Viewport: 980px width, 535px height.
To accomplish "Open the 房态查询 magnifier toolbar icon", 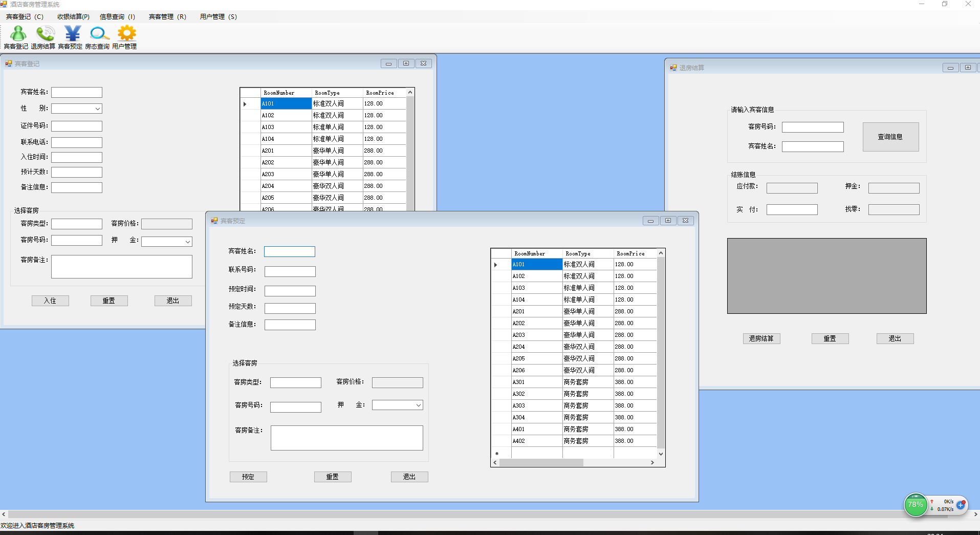I will 98,37.
